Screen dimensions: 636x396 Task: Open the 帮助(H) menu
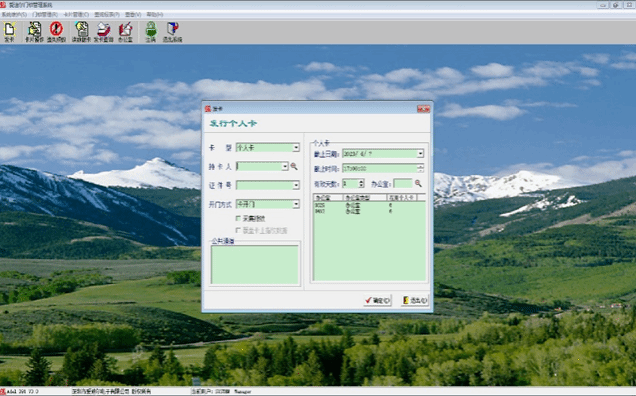coord(155,15)
